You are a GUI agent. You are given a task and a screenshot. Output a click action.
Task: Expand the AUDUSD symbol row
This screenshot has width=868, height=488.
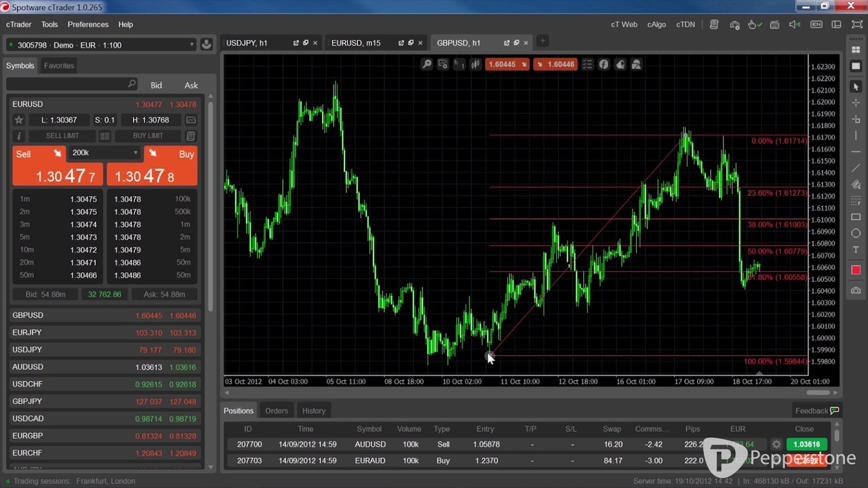[105, 367]
